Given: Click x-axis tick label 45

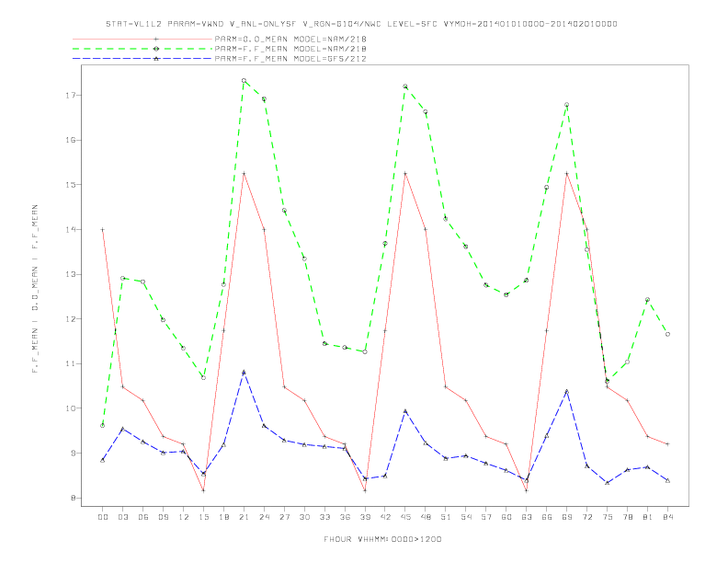Looking at the screenshot, I should 405,517.
